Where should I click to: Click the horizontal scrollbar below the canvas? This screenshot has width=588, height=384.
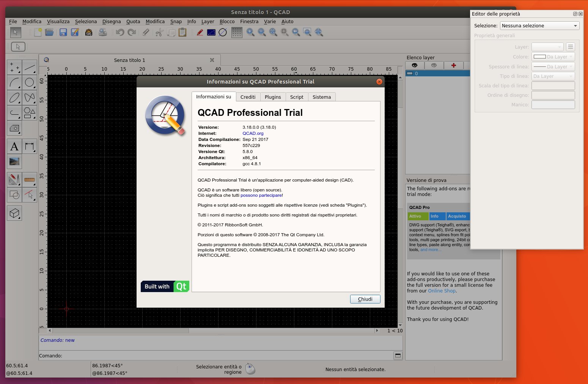[213, 330]
